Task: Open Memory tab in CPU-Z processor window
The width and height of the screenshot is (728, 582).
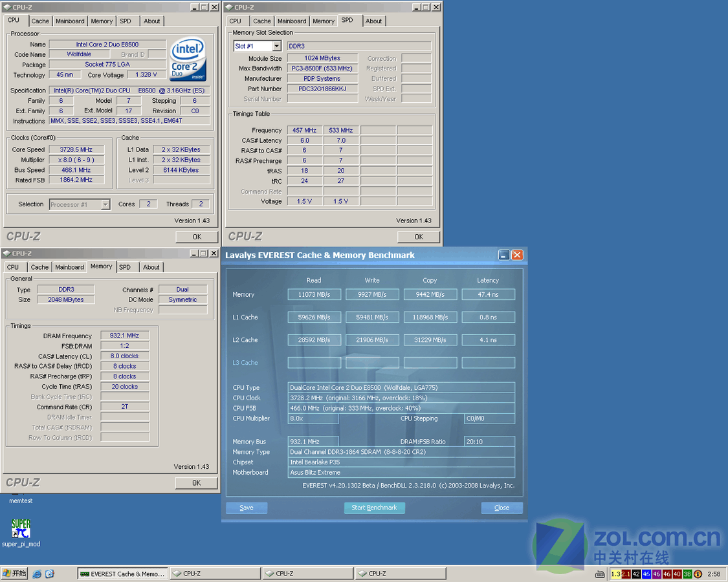Action: (102, 21)
